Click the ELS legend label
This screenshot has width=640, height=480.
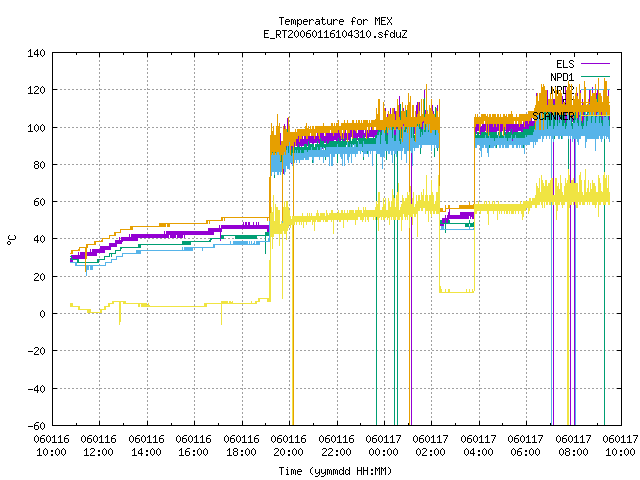tap(565, 64)
